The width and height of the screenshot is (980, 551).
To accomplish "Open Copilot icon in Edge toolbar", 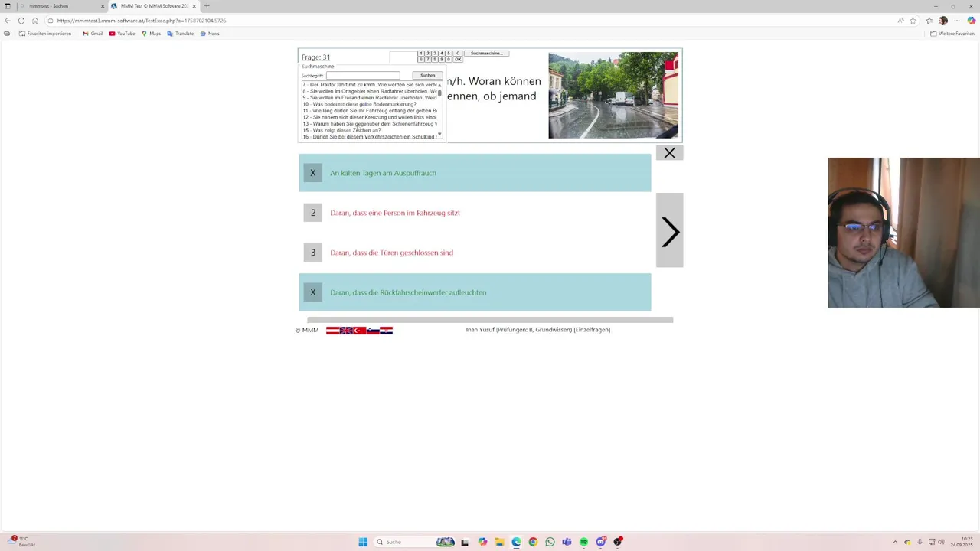I will [972, 21].
